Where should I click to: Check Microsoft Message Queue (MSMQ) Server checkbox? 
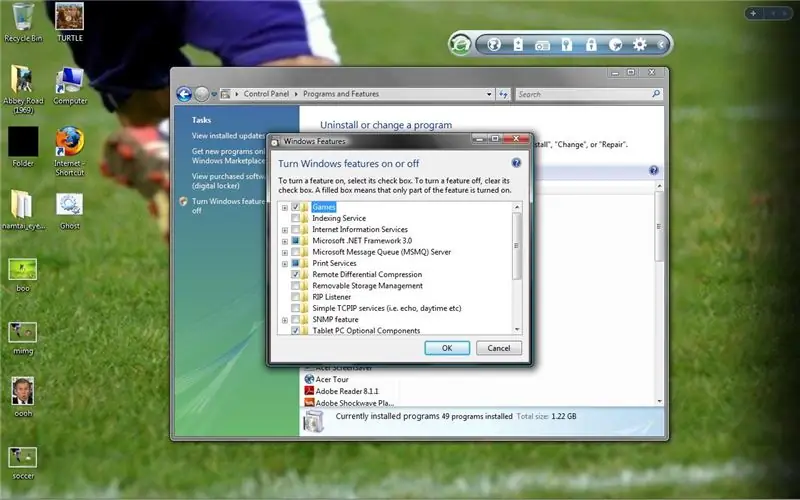[295, 252]
